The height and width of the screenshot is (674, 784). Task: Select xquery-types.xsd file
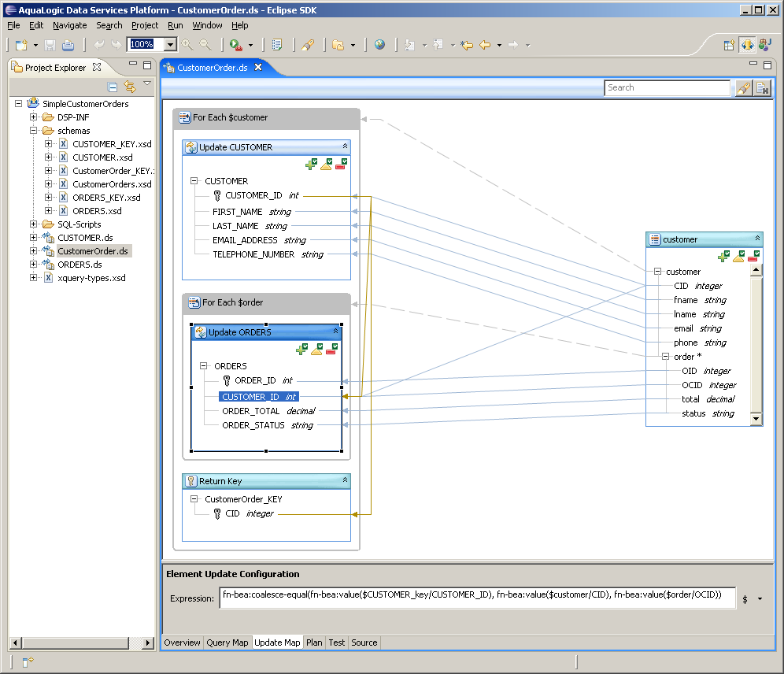[x=91, y=278]
